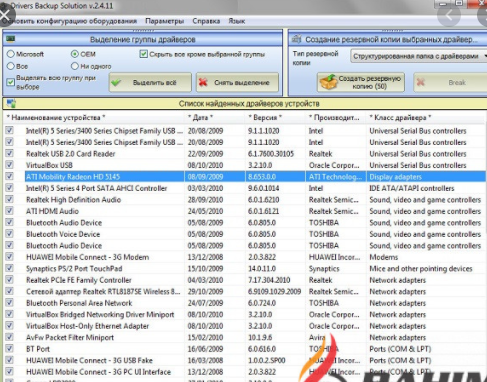The image size is (487, 382).
Task: Toggle Скрыть все кроме выбранной группы checkbox
Action: [143, 54]
